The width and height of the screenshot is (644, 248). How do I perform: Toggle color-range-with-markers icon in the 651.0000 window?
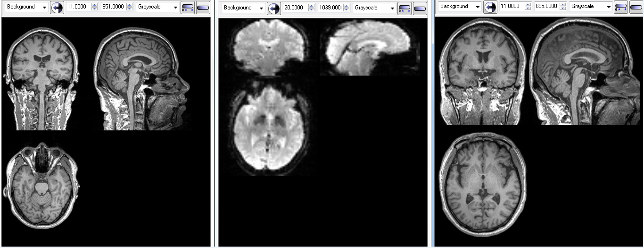[188, 8]
